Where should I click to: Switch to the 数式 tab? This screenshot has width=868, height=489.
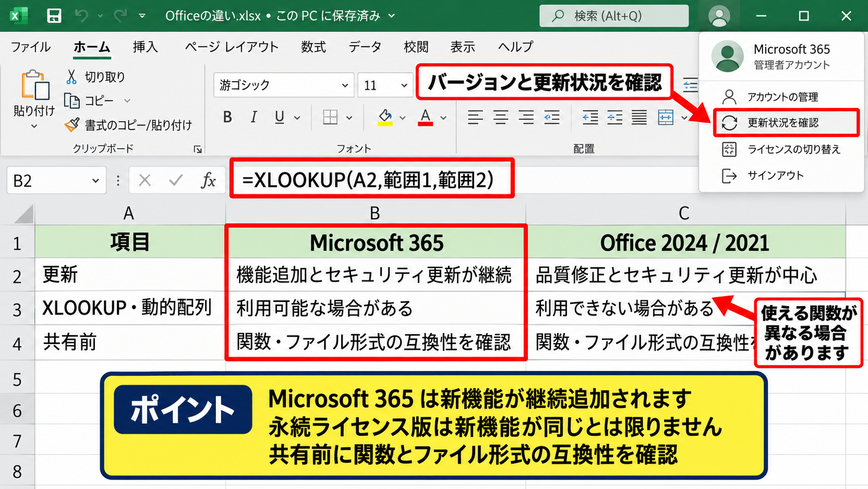[x=314, y=47]
